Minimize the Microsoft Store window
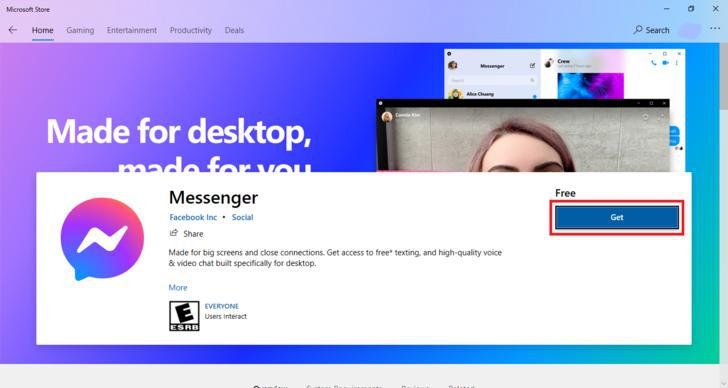This screenshot has height=388, width=728. [667, 9]
